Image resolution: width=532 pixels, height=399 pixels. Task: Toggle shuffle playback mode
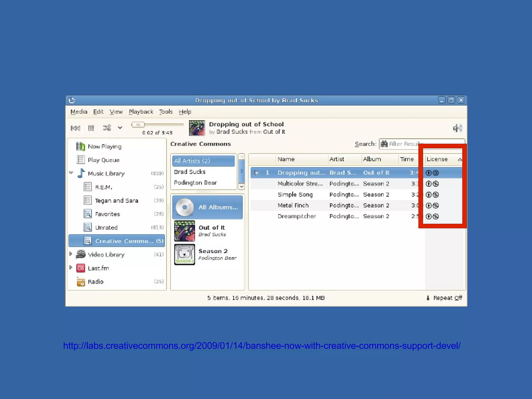[x=107, y=128]
